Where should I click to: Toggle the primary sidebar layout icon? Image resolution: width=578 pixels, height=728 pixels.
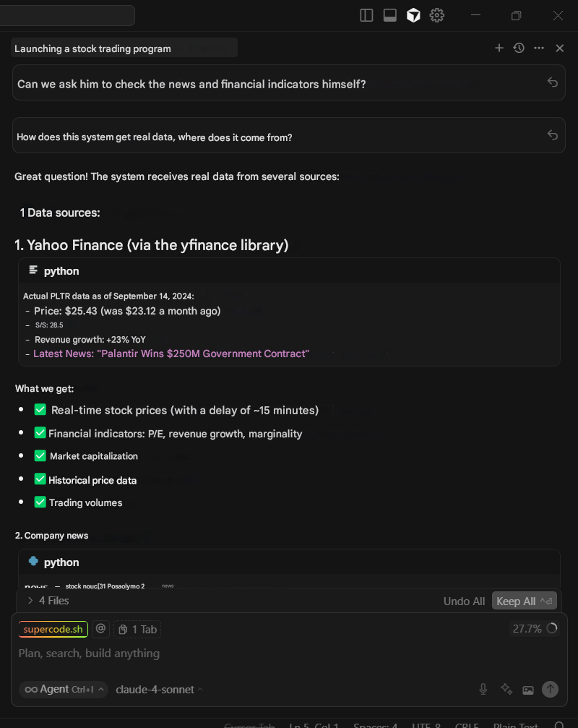[x=366, y=15]
